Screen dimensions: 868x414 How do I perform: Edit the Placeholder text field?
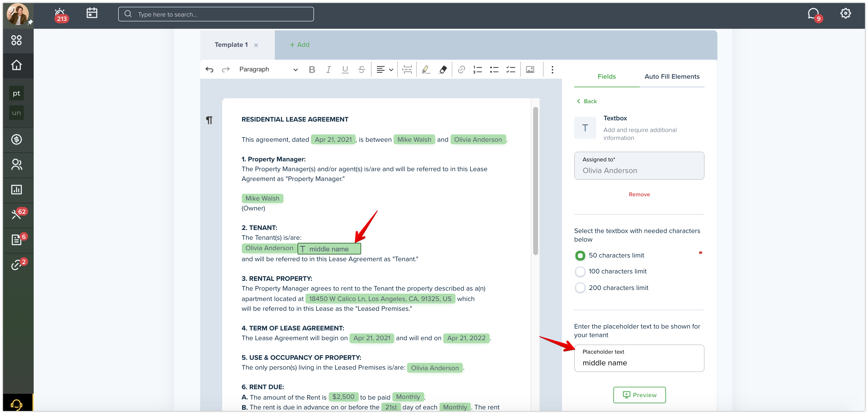[x=639, y=358]
